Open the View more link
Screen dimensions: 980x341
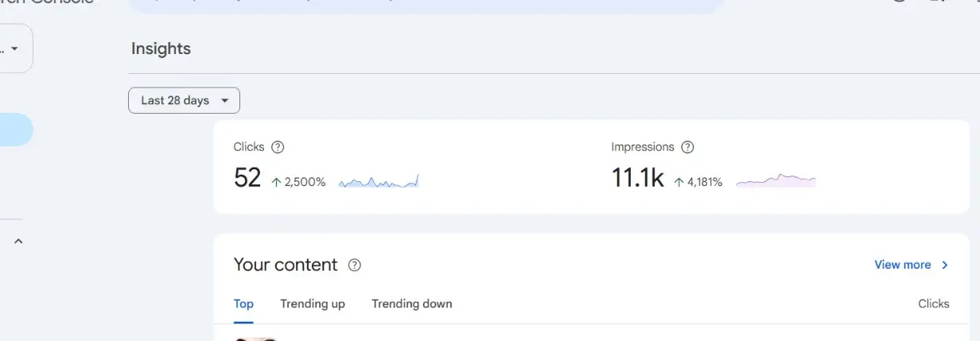point(903,265)
